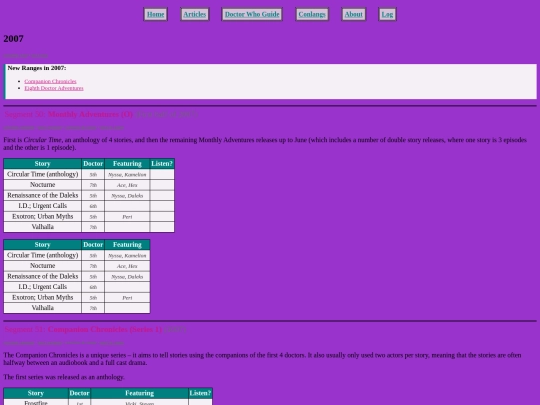Select 'Renaissance of the Daleks' in the second table, which has no Listen? column
This screenshot has height=405, width=540.
(43, 276)
